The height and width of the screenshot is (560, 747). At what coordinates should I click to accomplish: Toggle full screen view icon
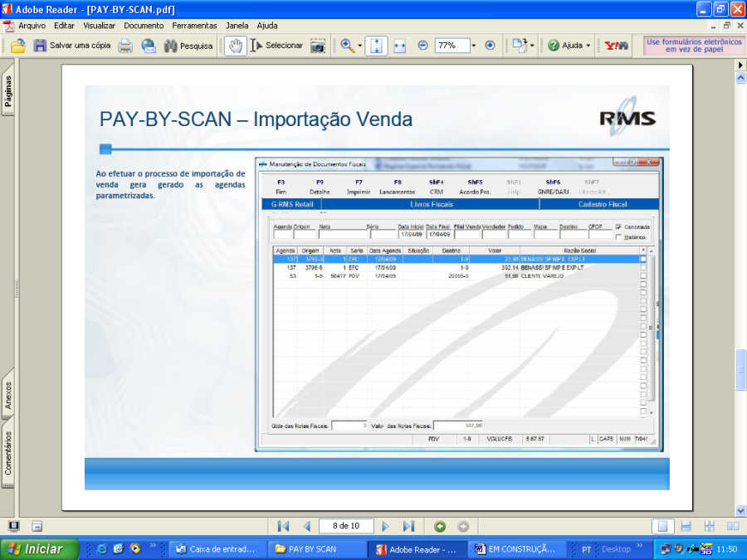pyautogui.click(x=14, y=526)
